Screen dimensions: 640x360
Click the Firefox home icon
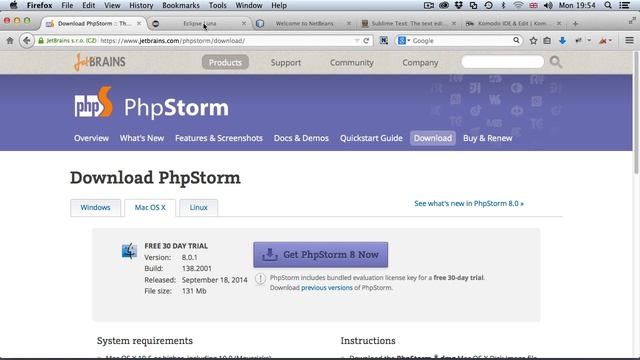click(x=10, y=40)
